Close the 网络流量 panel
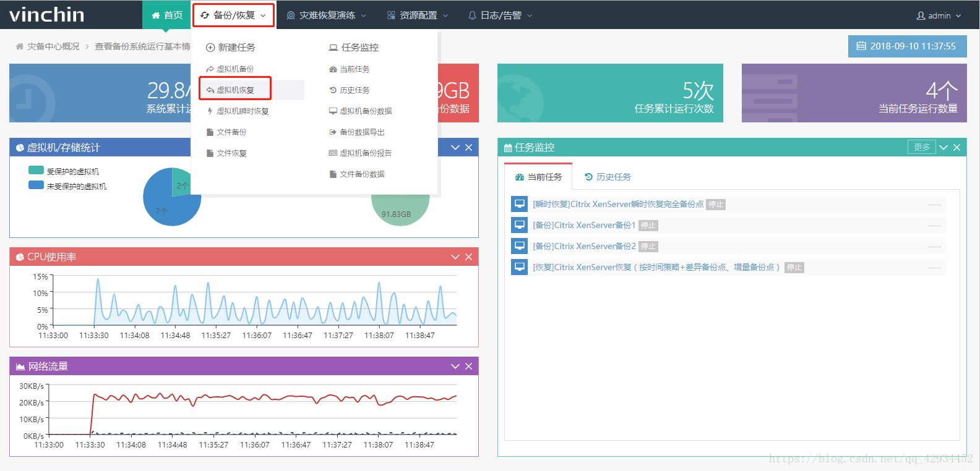The width and height of the screenshot is (980, 471). click(468, 367)
